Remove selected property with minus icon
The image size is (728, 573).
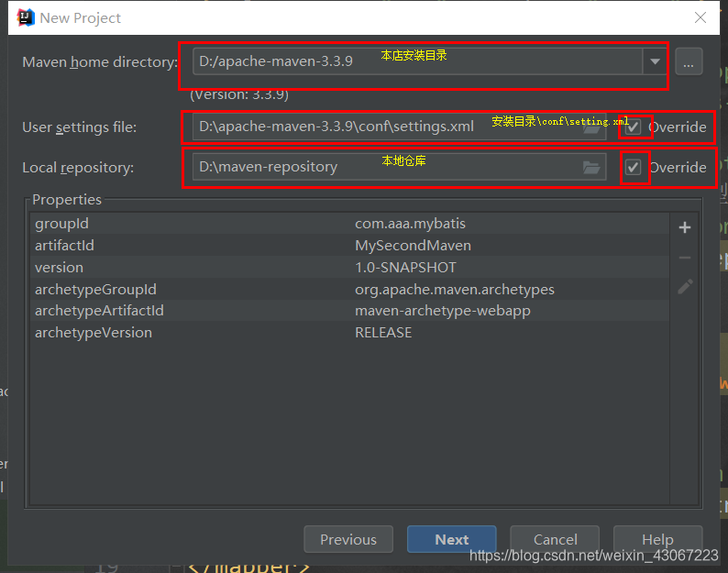(685, 258)
